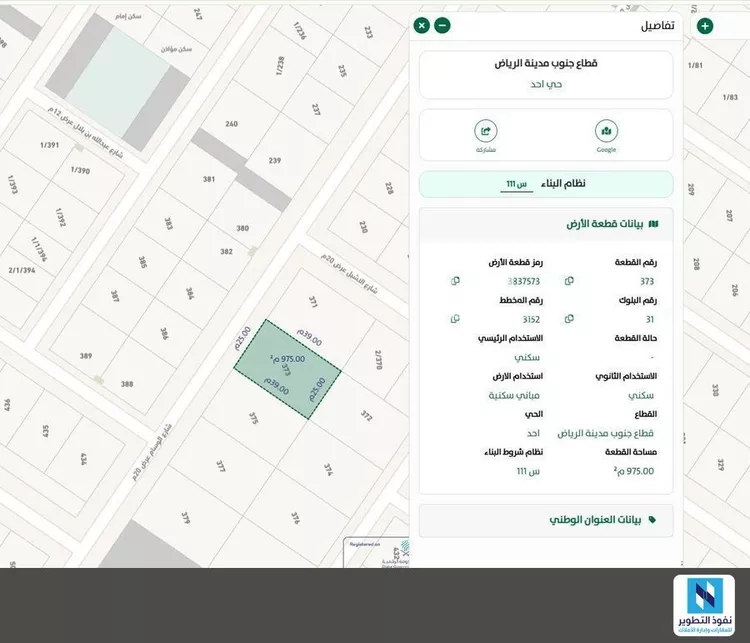
Task: Click the تفاصيل panel title
Action: click(658, 26)
